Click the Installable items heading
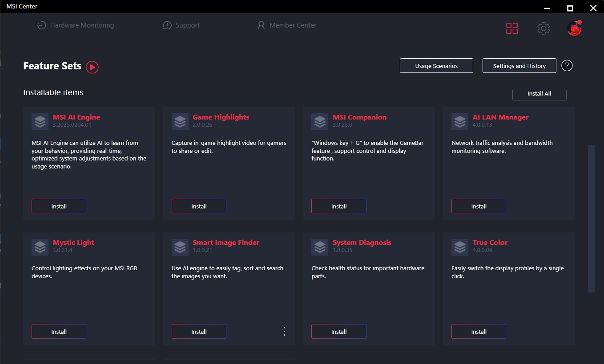This screenshot has height=364, width=604. 53,92
